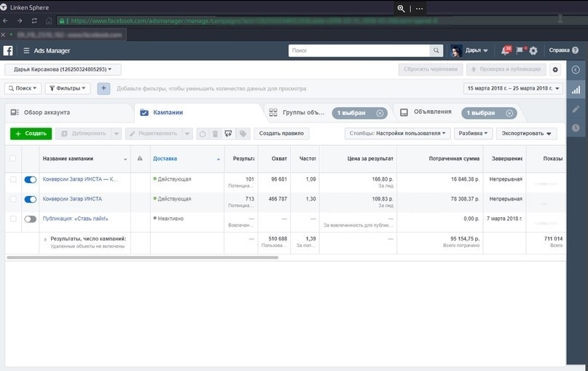Click the browser zoom magnifier icon
This screenshot has width=588, height=371.
pyautogui.click(x=401, y=9)
